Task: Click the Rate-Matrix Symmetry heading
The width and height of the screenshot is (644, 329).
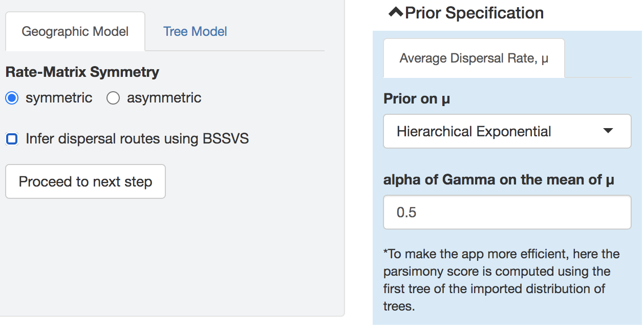Action: tap(82, 72)
